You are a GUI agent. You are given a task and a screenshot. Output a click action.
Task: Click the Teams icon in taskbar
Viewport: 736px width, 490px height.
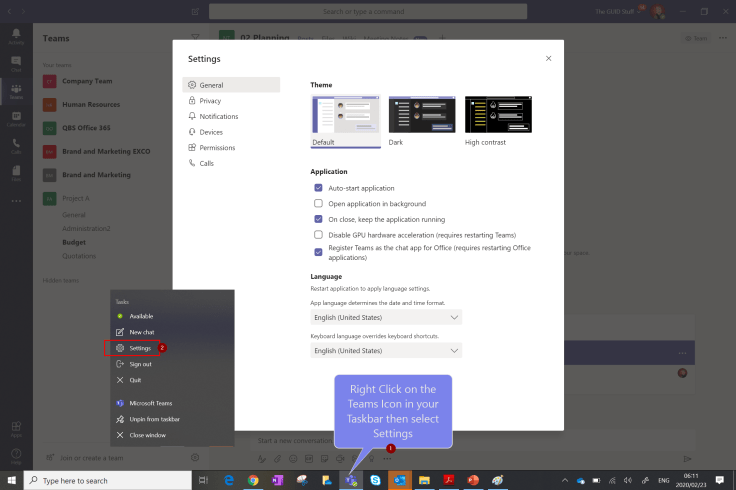[x=350, y=480]
